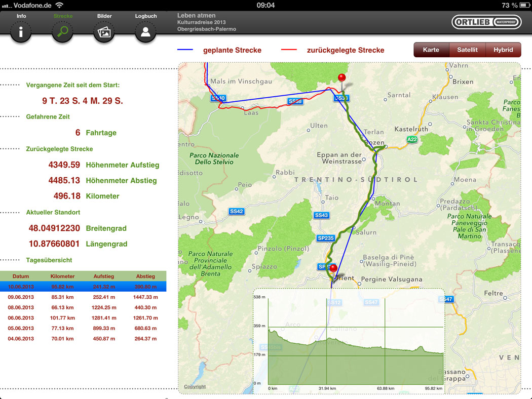This screenshot has height=399, width=532.
Task: Tap the 31.94 km axis label
Action: tap(327, 388)
